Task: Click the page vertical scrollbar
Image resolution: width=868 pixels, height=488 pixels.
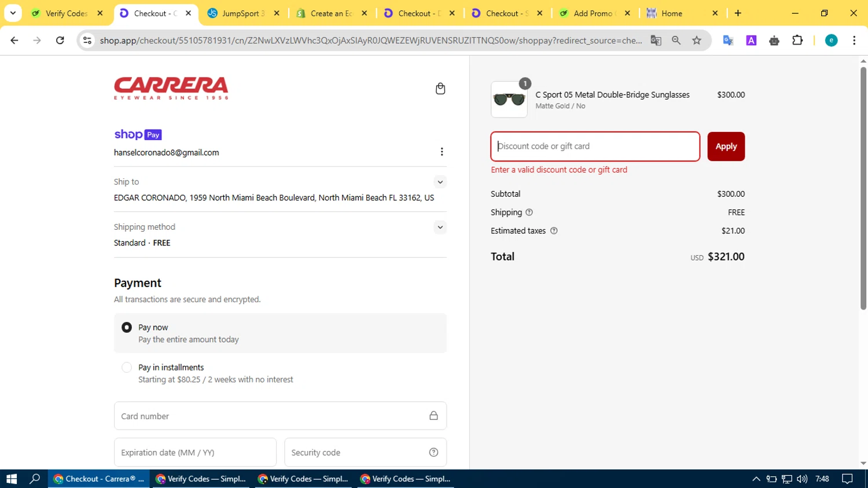Action: [x=863, y=188]
